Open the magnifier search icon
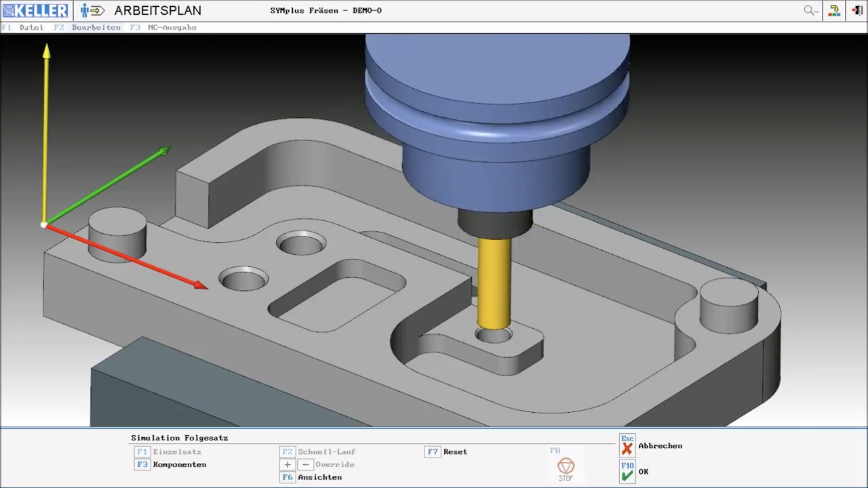This screenshot has width=868, height=488. click(x=811, y=10)
